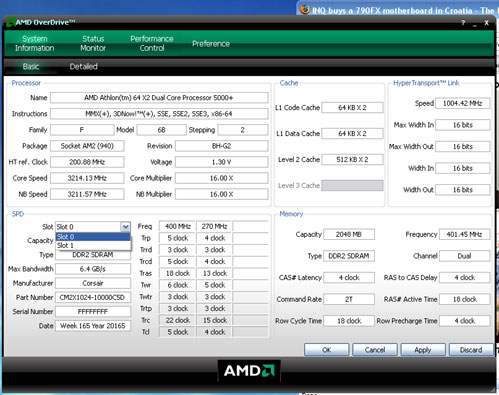Click the INQ 790FX browser window title
This screenshot has height=395, width=499.
(403, 10)
